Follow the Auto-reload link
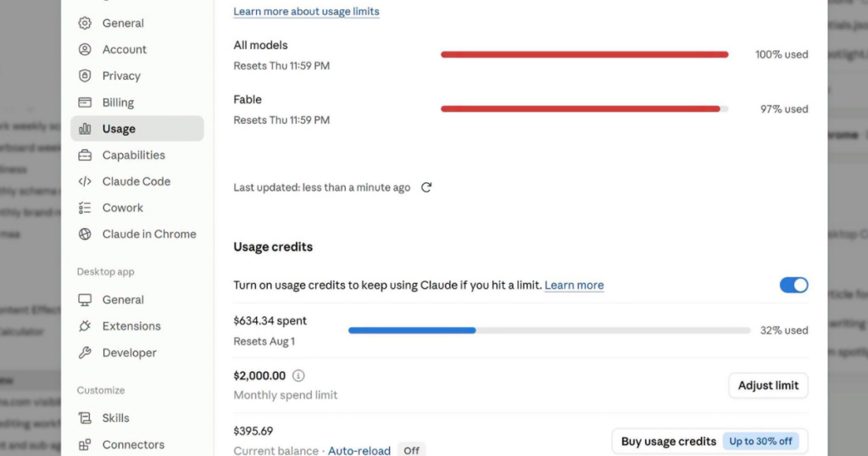868x456 pixels. point(359,450)
